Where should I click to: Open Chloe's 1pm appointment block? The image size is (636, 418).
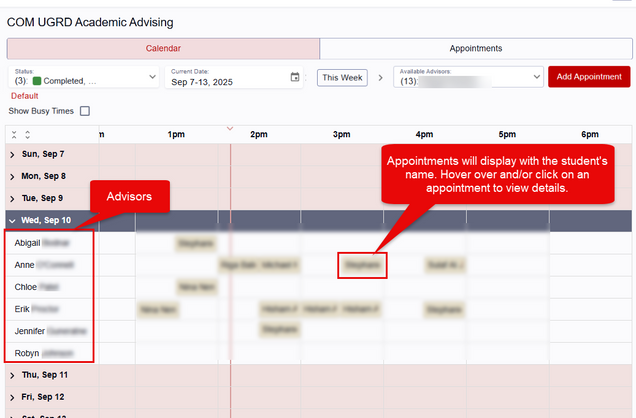pyautogui.click(x=197, y=287)
